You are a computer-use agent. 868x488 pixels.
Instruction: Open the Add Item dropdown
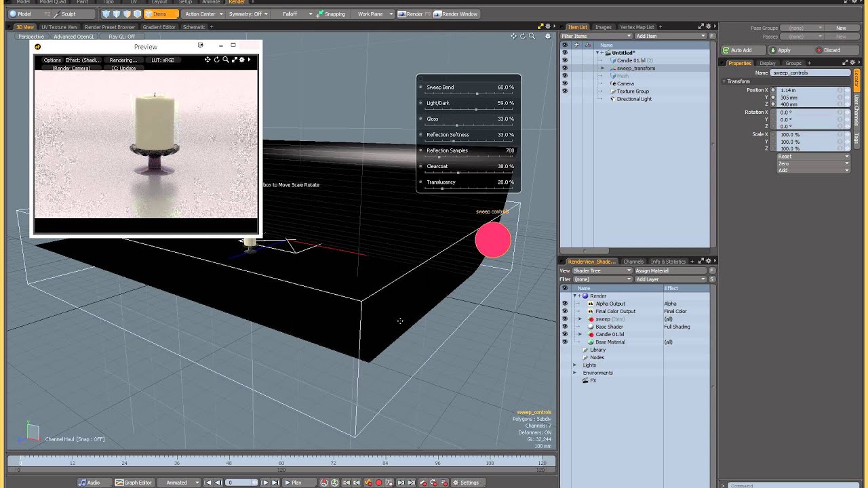(x=671, y=36)
